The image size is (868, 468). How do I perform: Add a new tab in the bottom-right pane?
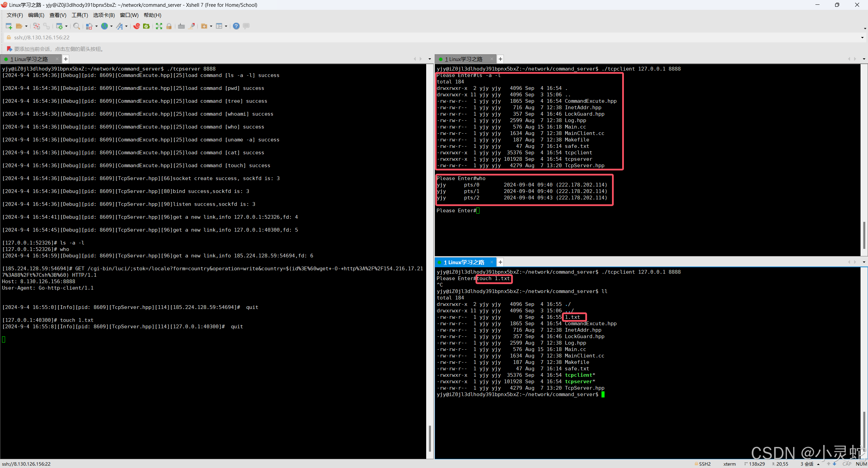(500, 262)
